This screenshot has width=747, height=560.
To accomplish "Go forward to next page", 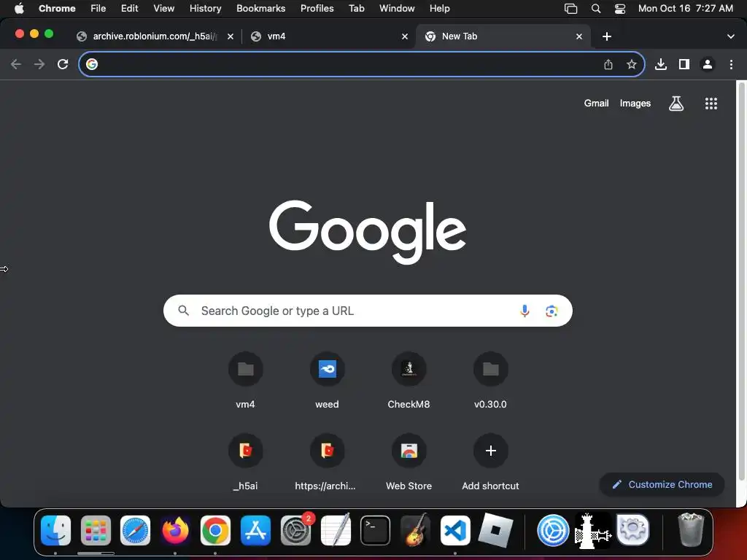I will tap(39, 64).
